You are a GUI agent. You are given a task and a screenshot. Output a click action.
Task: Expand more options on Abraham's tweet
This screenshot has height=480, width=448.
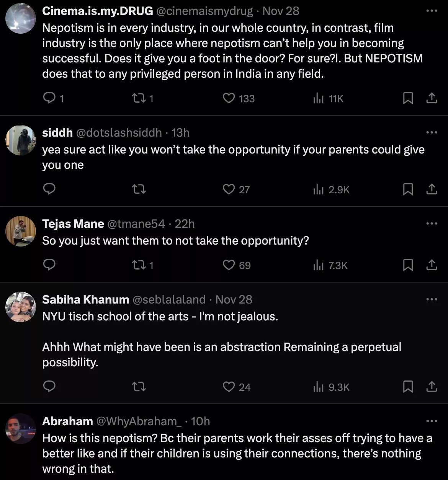click(x=432, y=421)
